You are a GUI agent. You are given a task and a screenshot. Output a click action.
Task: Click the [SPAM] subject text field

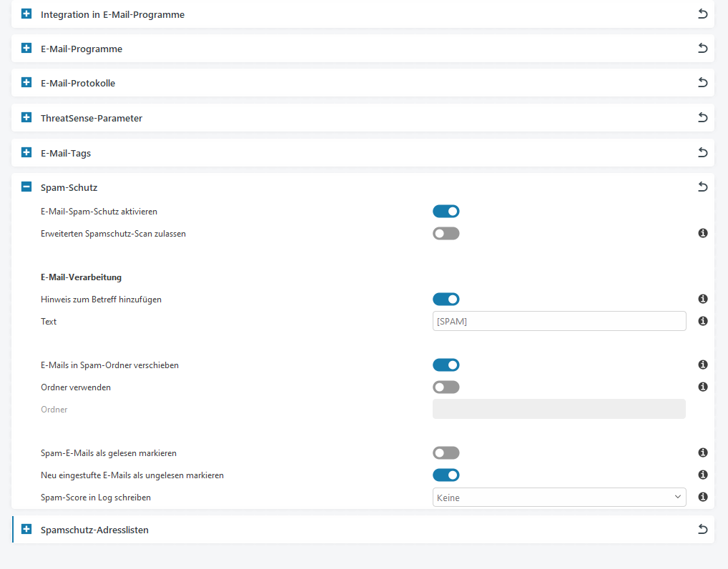(x=559, y=321)
